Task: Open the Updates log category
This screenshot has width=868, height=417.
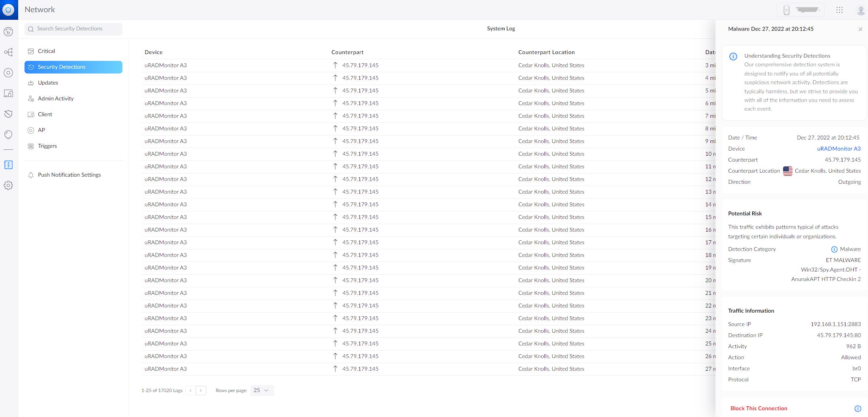Action: coord(73,83)
